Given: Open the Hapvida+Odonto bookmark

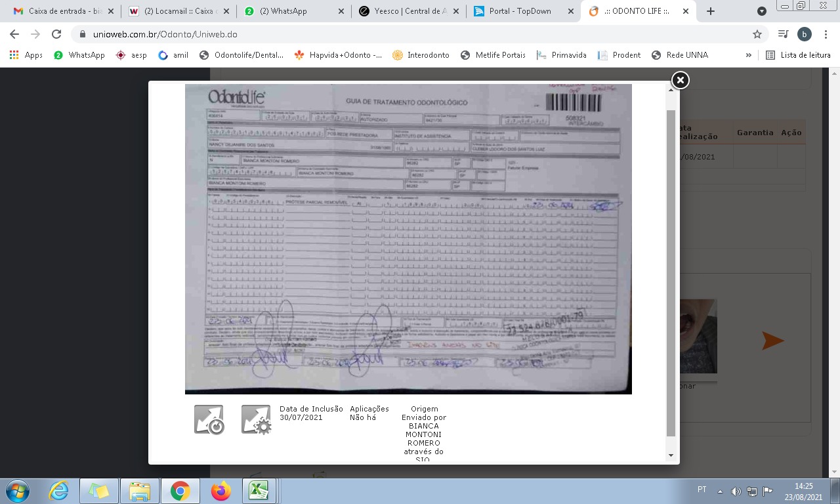Looking at the screenshot, I should coord(338,55).
